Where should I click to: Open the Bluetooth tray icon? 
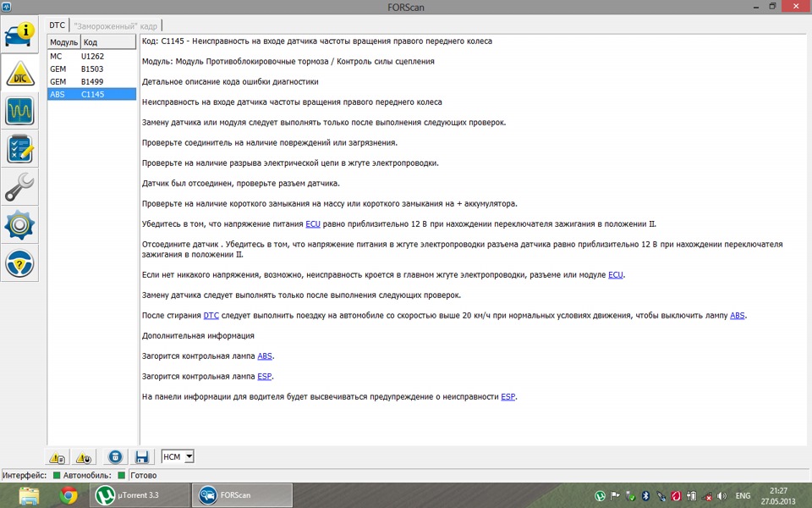coord(645,496)
